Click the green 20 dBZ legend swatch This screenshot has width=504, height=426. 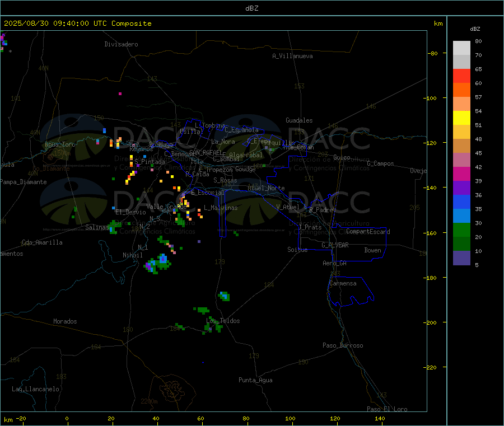461,230
